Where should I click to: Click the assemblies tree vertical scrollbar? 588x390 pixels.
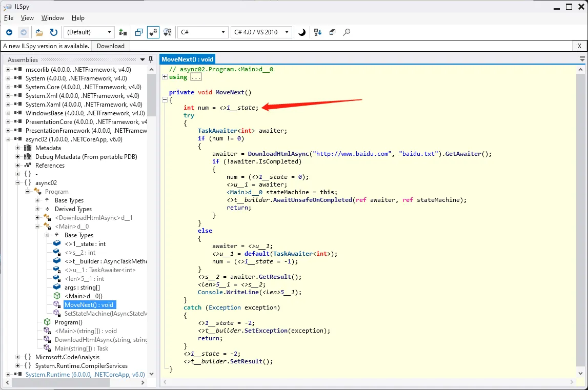point(152,95)
